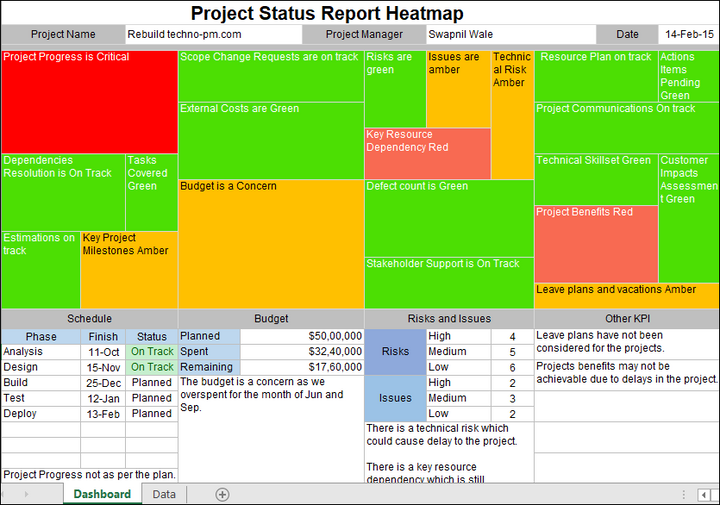
Task: Click the Project Name label cell
Action: coord(63,34)
